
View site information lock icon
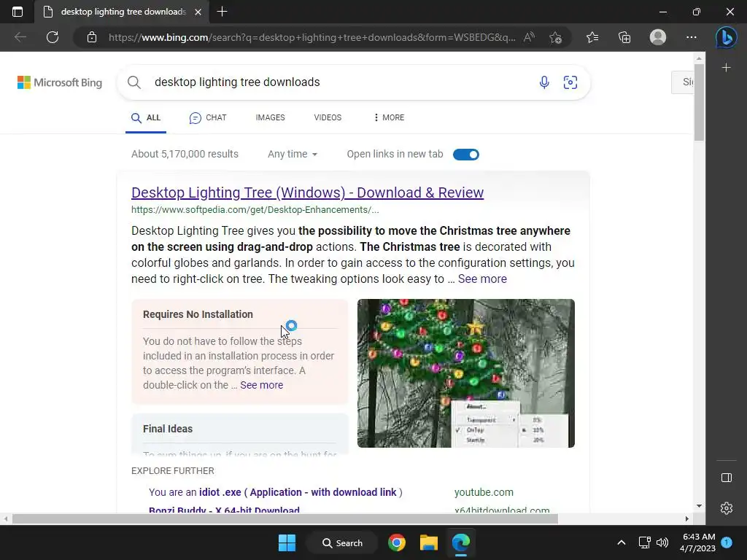(x=92, y=37)
